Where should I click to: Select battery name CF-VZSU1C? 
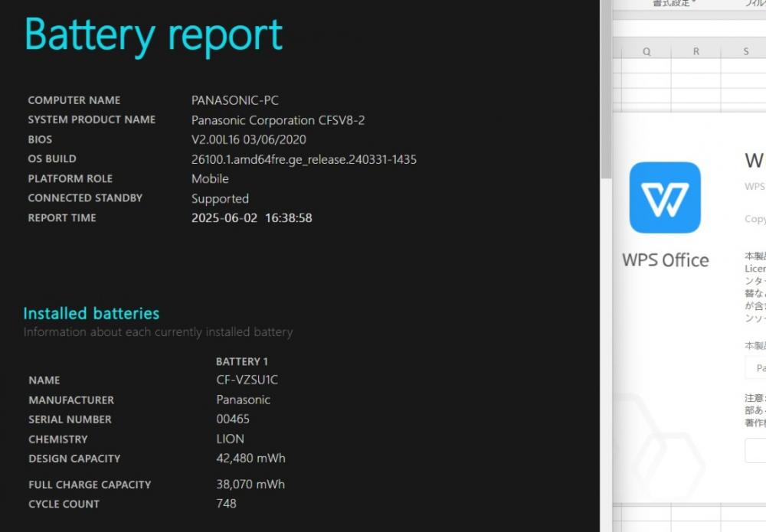tap(247, 380)
